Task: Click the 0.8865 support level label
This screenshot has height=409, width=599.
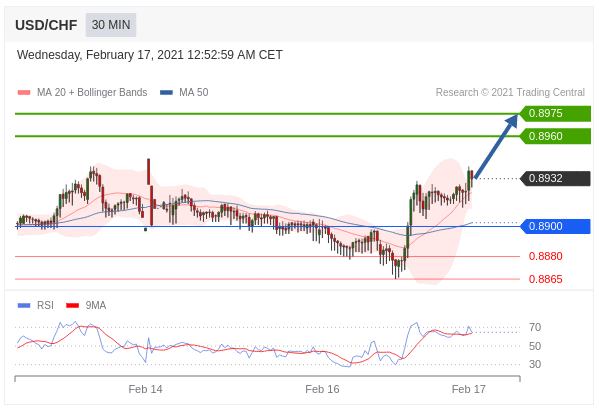Action: [x=546, y=279]
